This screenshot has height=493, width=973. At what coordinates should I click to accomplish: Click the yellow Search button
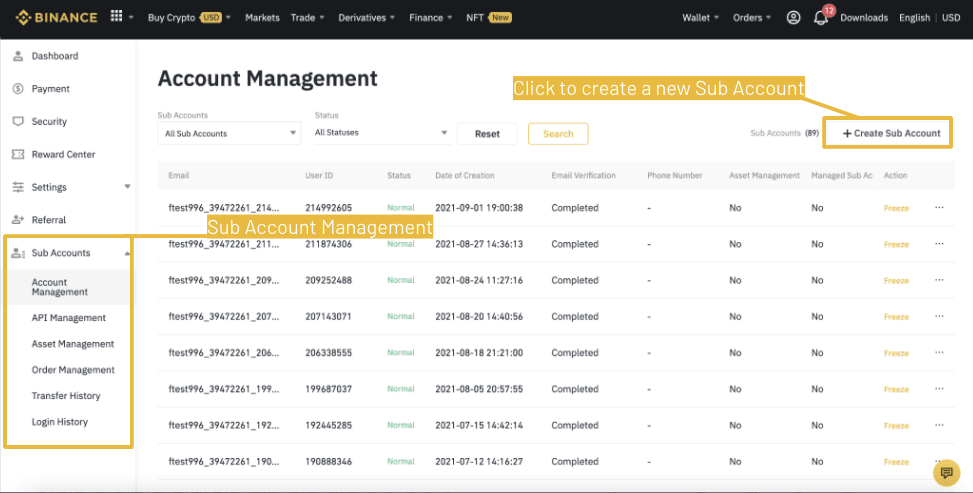558,134
